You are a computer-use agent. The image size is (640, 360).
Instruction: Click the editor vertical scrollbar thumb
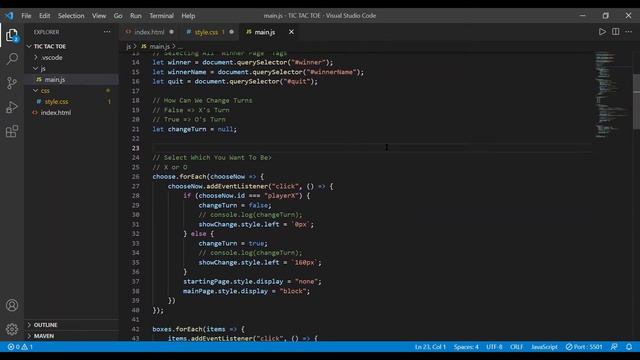point(636,101)
